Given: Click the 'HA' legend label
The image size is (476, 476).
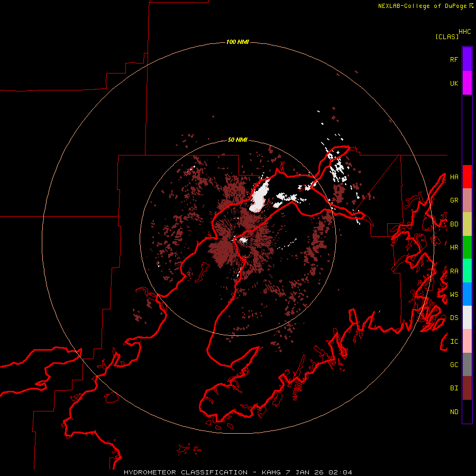Looking at the screenshot, I should (454, 177).
